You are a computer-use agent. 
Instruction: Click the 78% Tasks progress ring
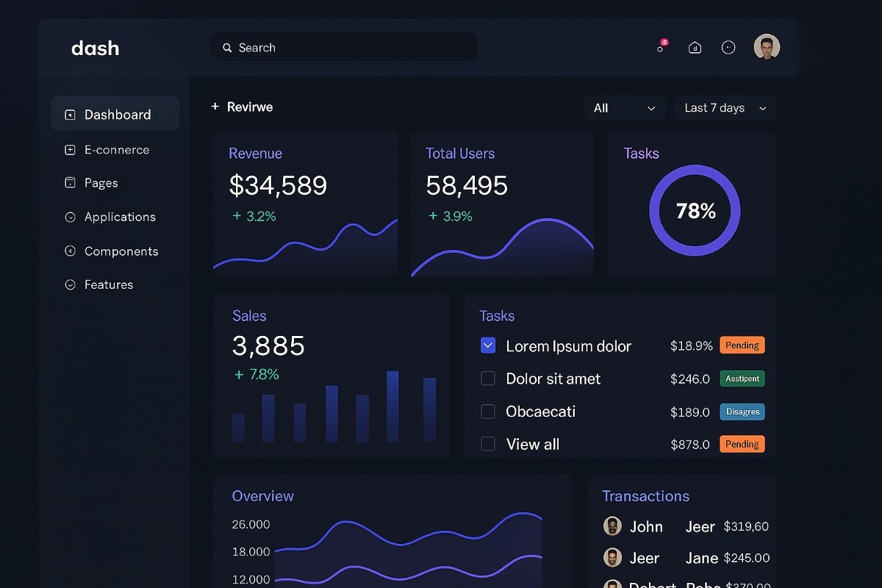(694, 211)
